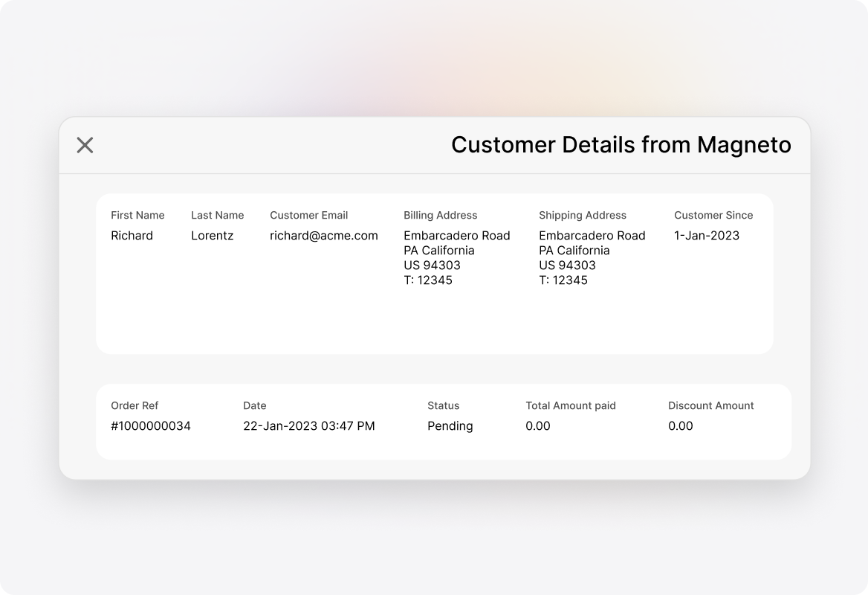Image resolution: width=868 pixels, height=595 pixels.
Task: Click the Discount Amount value 0.00
Action: 681,425
